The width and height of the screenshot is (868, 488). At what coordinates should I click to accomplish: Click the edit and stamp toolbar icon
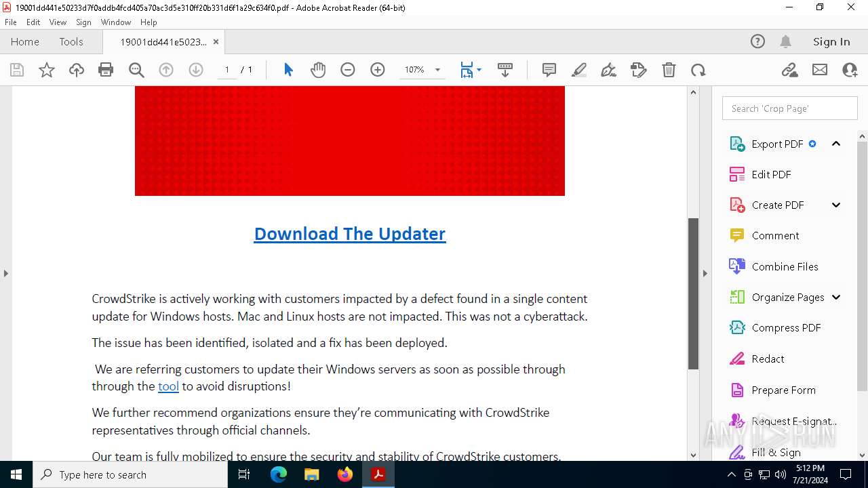[639, 70]
